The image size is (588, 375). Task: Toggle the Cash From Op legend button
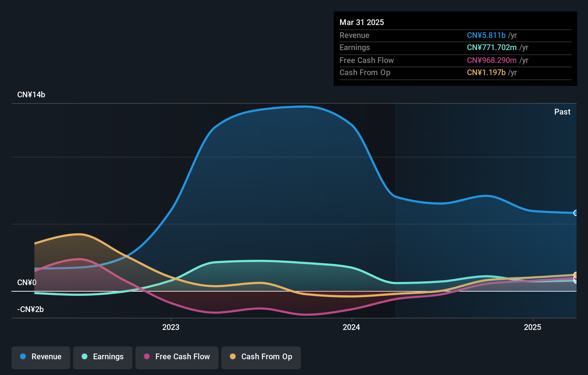261,357
